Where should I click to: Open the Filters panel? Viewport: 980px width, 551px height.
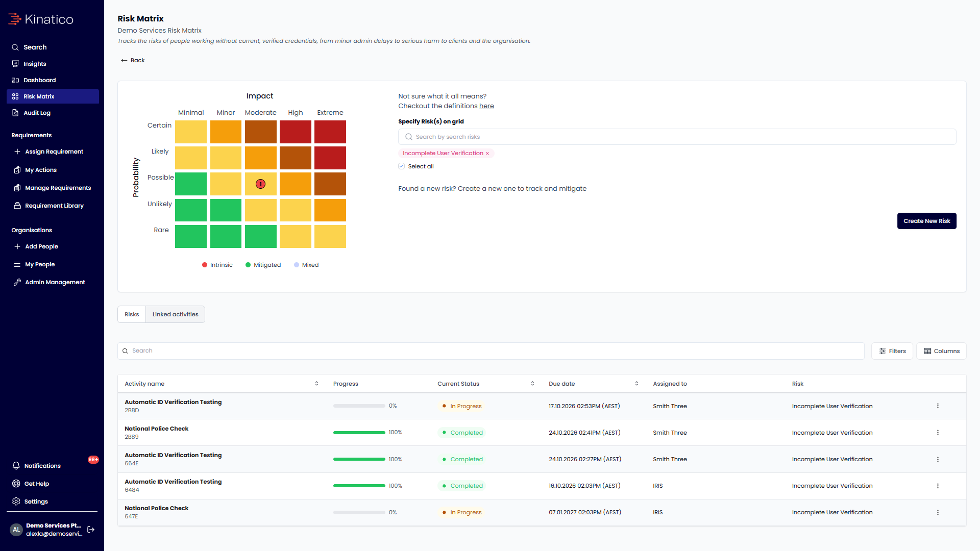pos(892,351)
